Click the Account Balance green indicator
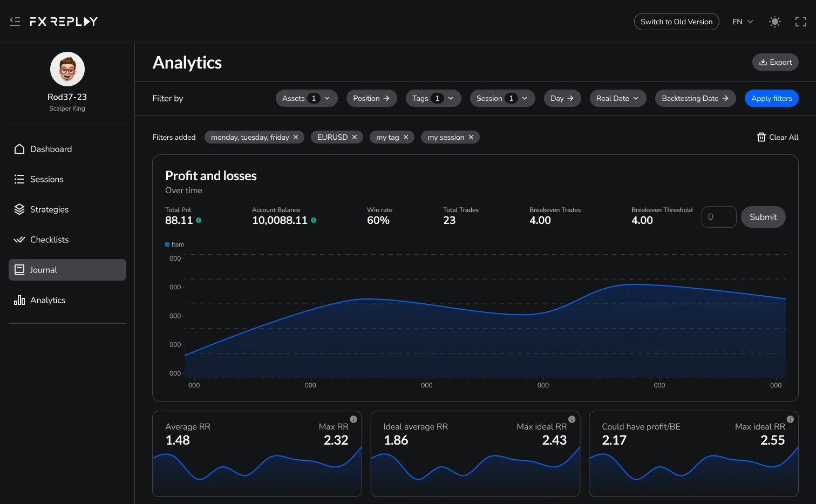Image resolution: width=816 pixels, height=504 pixels. pos(314,220)
